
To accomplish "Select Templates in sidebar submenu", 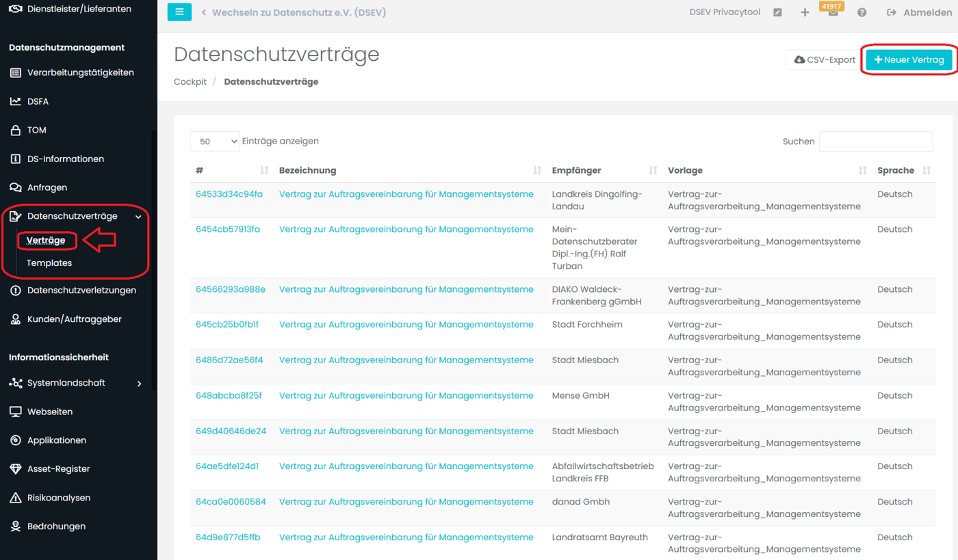I will pos(49,263).
